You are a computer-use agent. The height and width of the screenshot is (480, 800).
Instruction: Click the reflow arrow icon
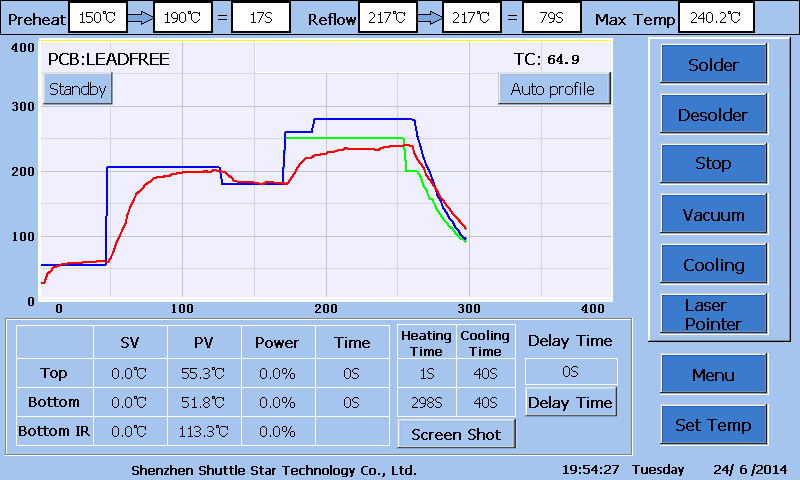430,18
